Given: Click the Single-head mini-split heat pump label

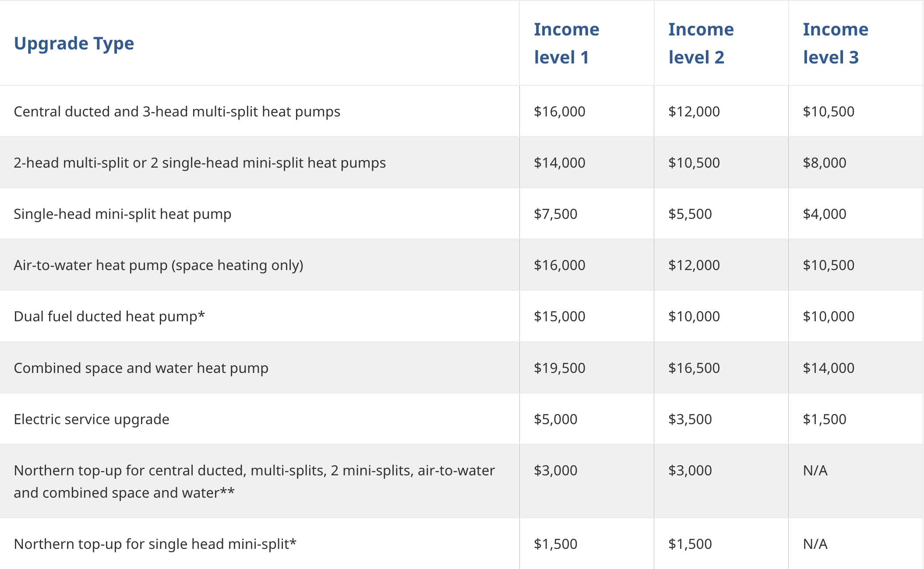Looking at the screenshot, I should (123, 214).
